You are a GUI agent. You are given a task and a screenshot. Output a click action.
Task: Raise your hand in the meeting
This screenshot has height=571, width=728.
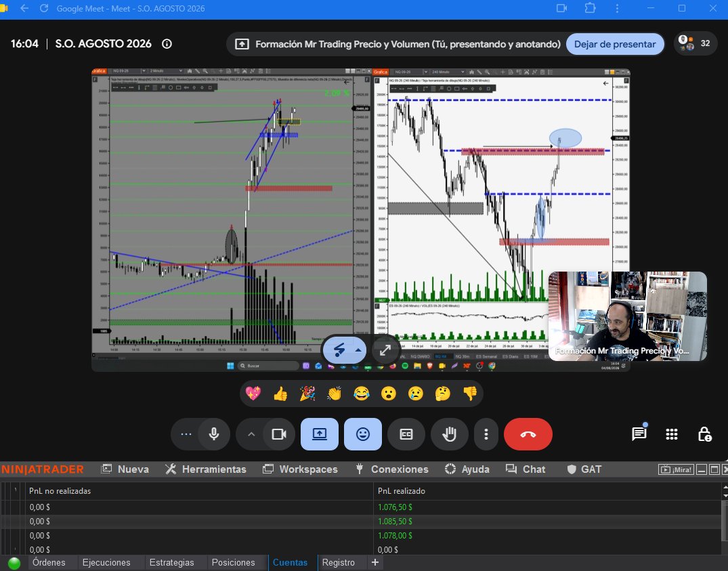[450, 434]
